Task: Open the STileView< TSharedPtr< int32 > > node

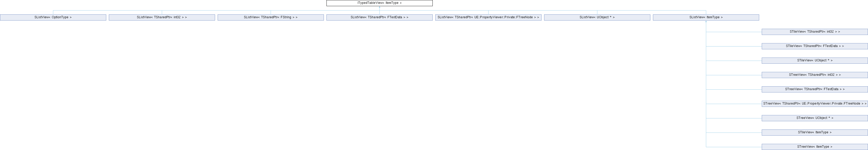Action: tap(814, 32)
